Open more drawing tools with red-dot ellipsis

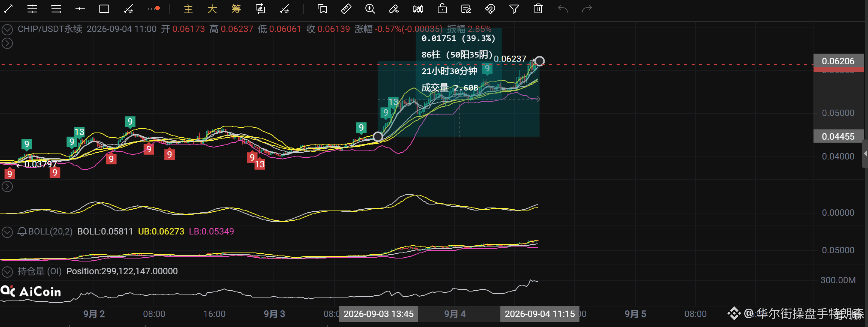tap(153, 9)
